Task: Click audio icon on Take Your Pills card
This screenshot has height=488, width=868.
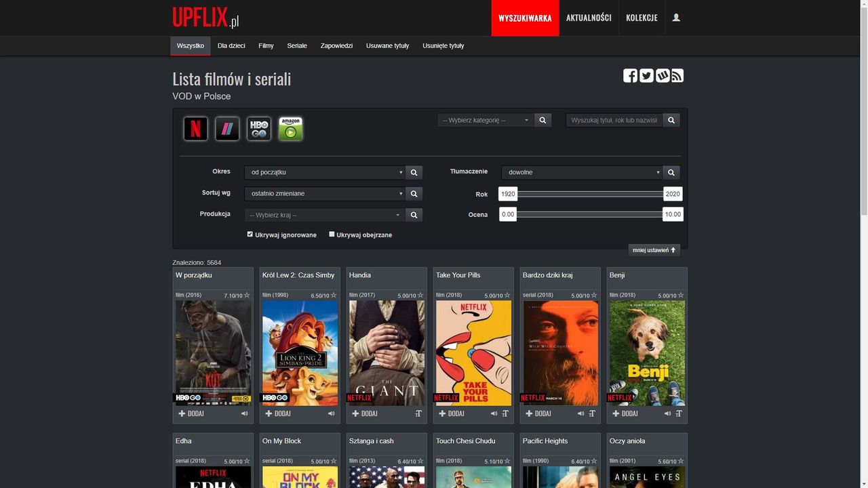Action: 494,413
